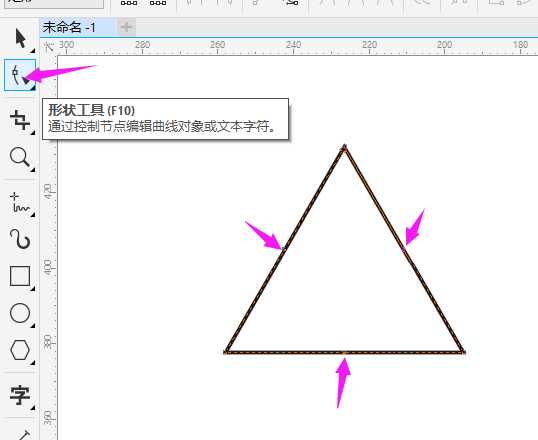Select the Pick tool arrow

pos(20,38)
